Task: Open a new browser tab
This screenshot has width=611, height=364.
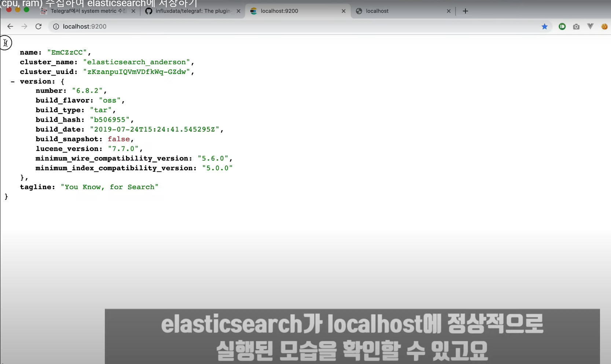Action: tap(465, 11)
